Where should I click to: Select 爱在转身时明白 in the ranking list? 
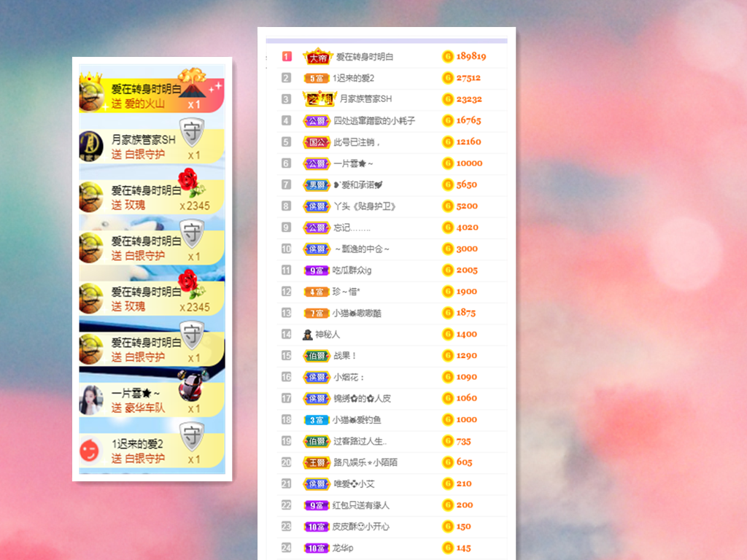click(x=365, y=57)
